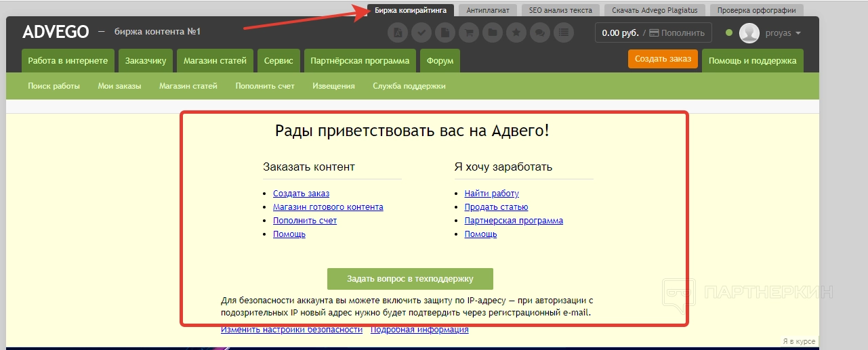This screenshot has height=350, width=868.
Task: Click Задать вопрос в техподдержку button
Action: [410, 279]
